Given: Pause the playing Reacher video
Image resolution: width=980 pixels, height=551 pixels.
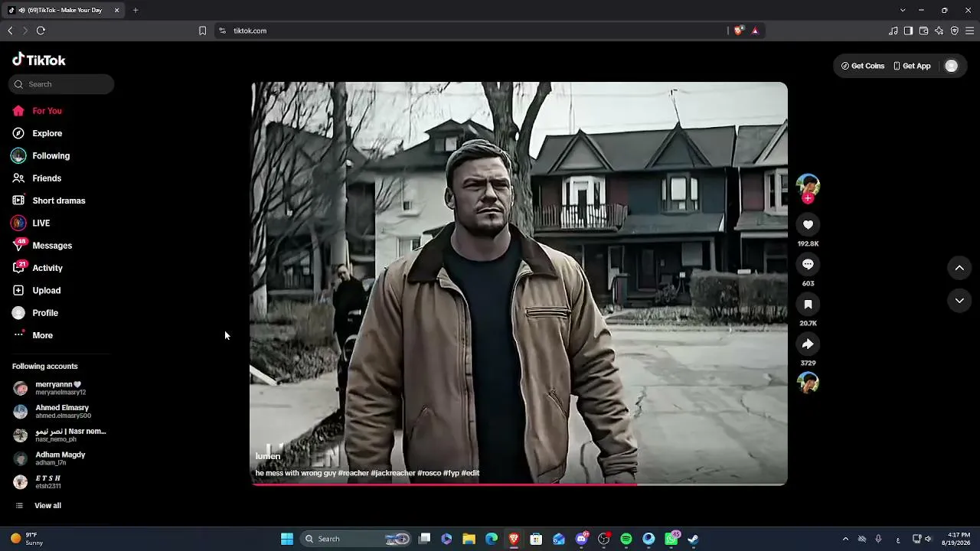Looking at the screenshot, I should pyautogui.click(x=519, y=283).
